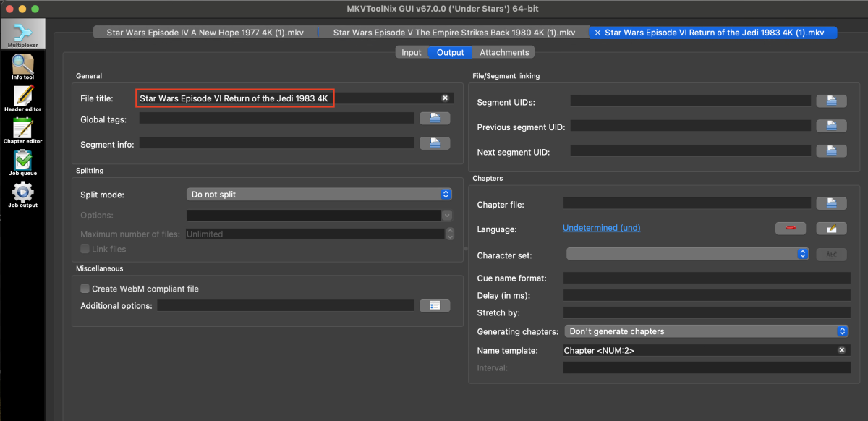Select the Output tab
This screenshot has width=868, height=421.
(x=450, y=52)
